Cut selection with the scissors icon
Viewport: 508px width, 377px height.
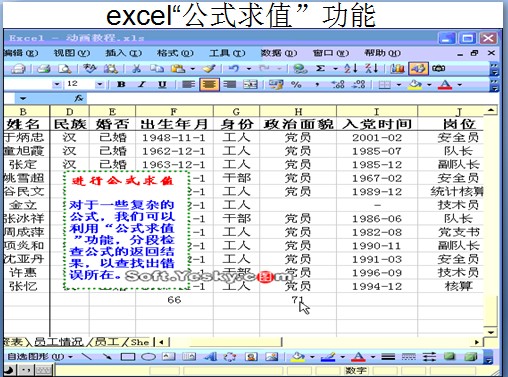[136, 69]
